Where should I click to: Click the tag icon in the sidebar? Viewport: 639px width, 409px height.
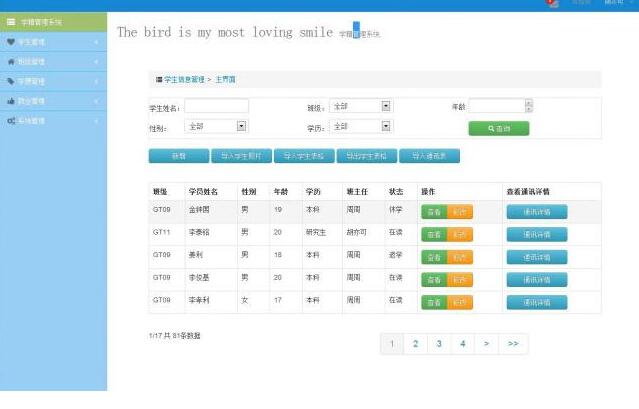[x=10, y=81]
